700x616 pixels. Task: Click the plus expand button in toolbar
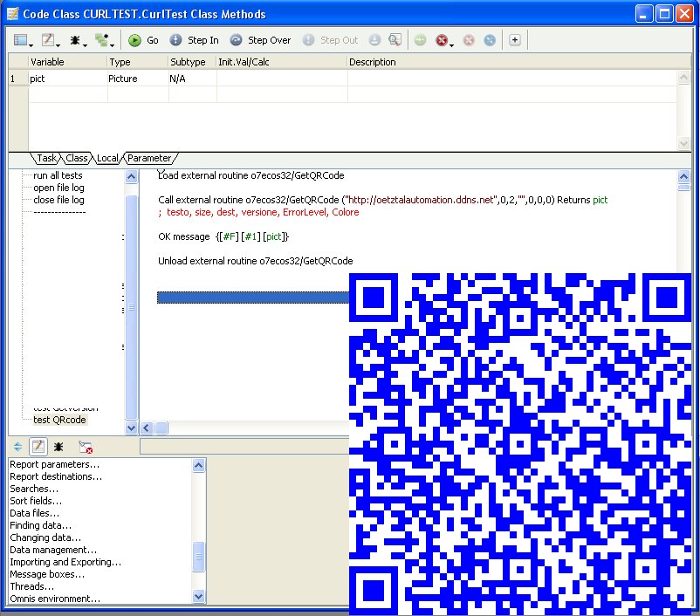pos(514,40)
